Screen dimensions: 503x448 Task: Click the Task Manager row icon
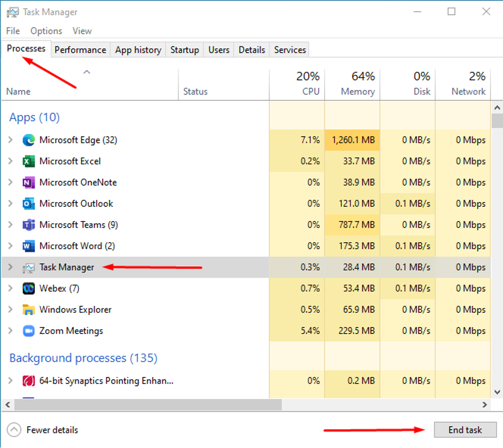[29, 267]
